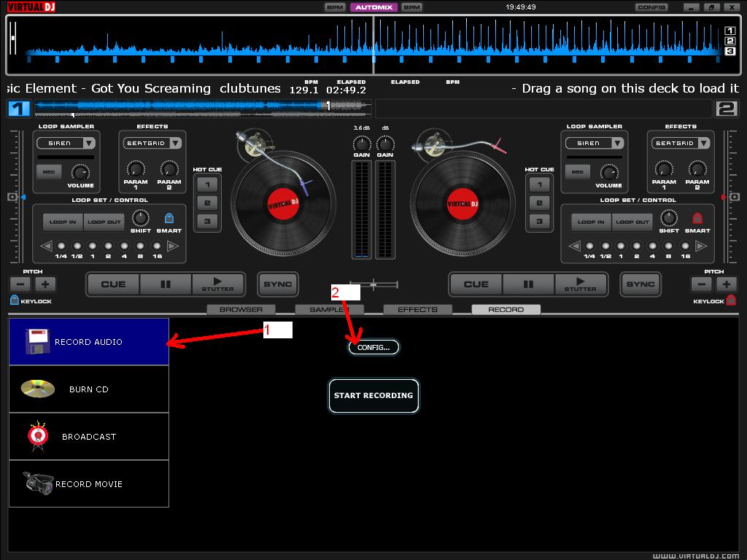Select left deck 4 beat loop
Screen dimensions: 747x560
[x=124, y=246]
